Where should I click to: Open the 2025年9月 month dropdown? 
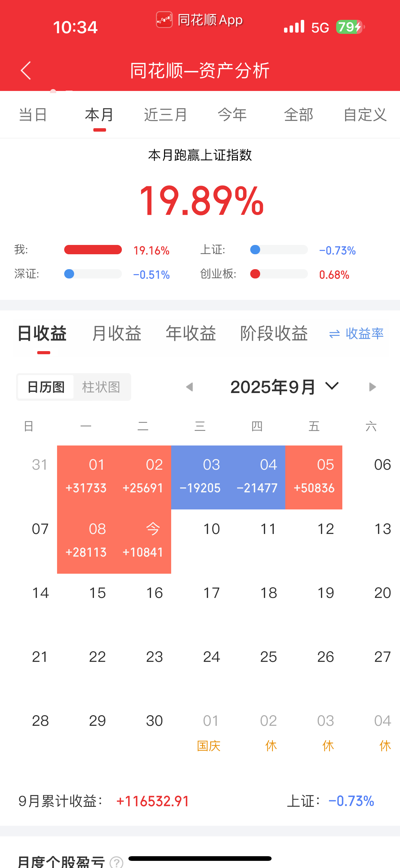click(x=285, y=387)
